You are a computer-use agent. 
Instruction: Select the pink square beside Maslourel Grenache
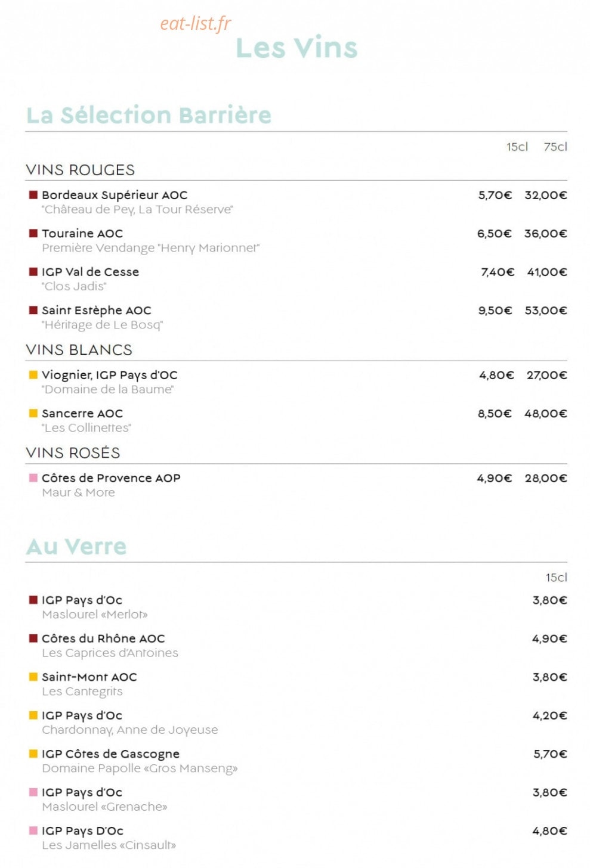33,792
